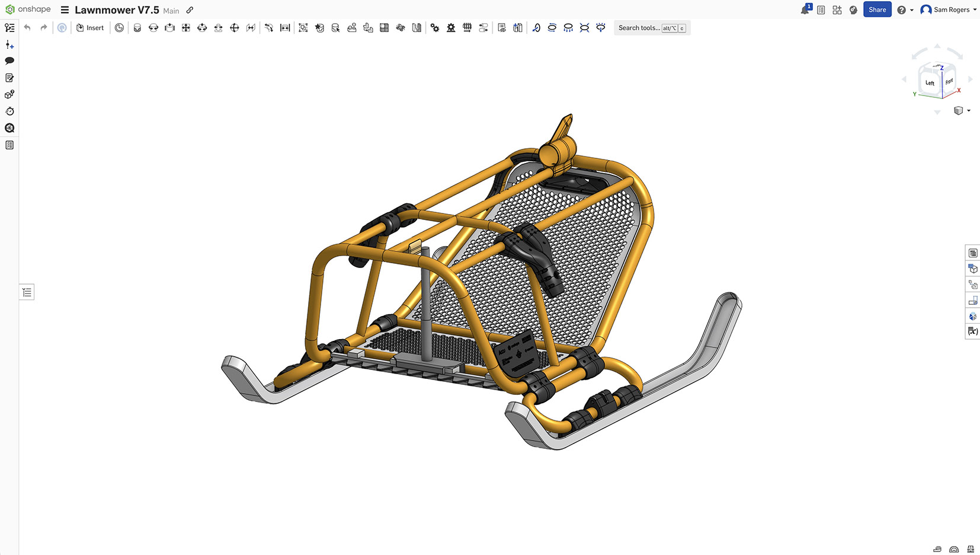Open the main hamburger document menu
Screen dimensions: 980x555
65,10
